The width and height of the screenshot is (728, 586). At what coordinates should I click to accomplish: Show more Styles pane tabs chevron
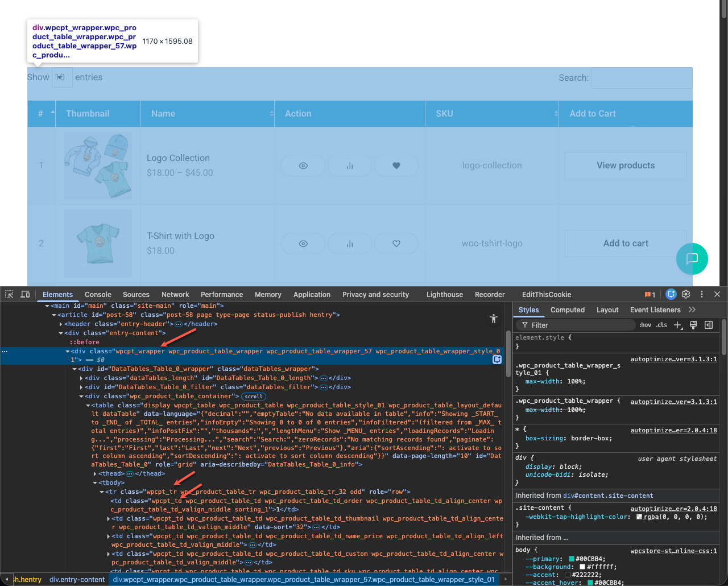(692, 309)
